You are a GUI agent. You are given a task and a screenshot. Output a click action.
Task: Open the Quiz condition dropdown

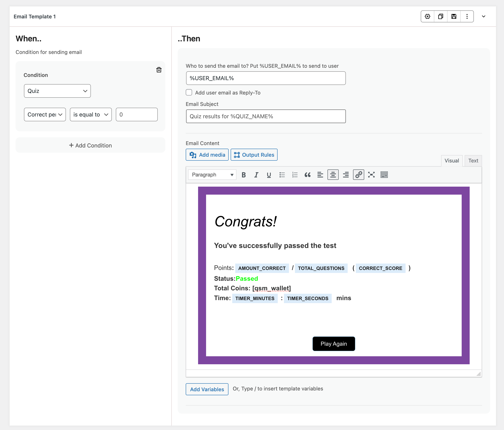coord(57,91)
